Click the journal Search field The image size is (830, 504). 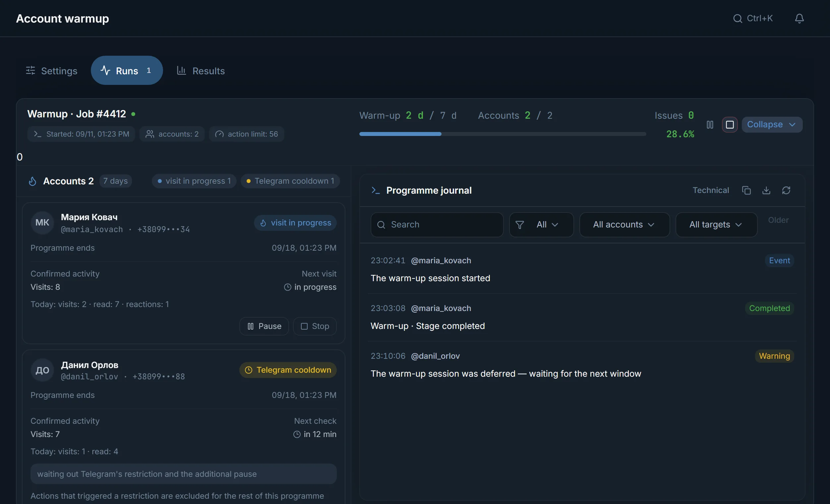coord(437,225)
